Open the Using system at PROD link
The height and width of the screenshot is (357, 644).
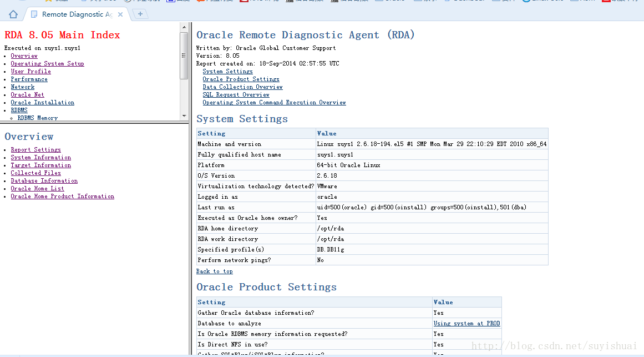point(466,324)
